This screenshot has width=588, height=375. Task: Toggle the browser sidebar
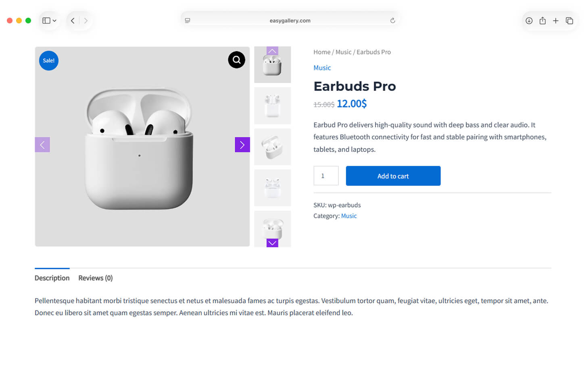pos(46,21)
